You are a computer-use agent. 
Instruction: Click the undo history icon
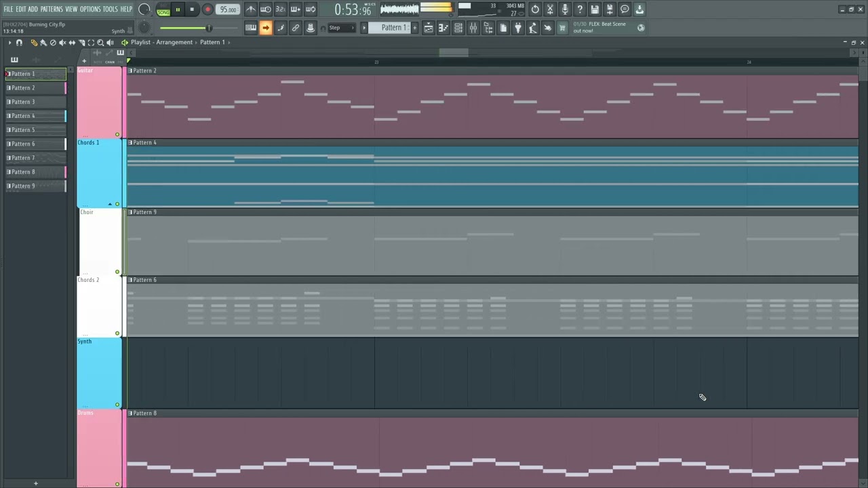point(535,9)
